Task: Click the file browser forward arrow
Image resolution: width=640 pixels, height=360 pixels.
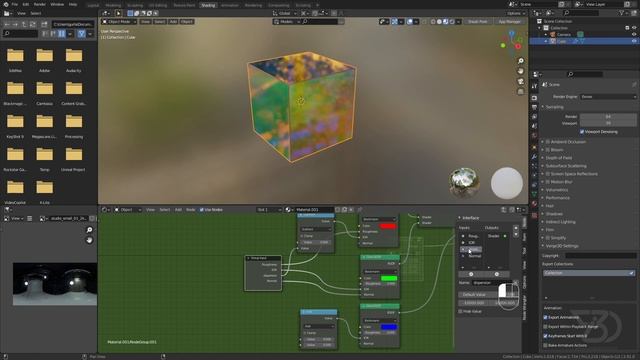Action: pos(15,24)
